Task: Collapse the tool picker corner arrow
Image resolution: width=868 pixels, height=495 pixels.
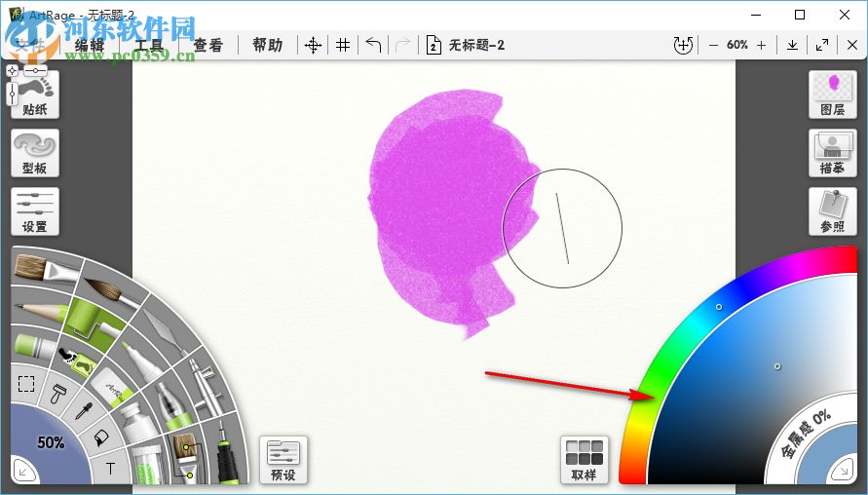Action: click(20, 472)
